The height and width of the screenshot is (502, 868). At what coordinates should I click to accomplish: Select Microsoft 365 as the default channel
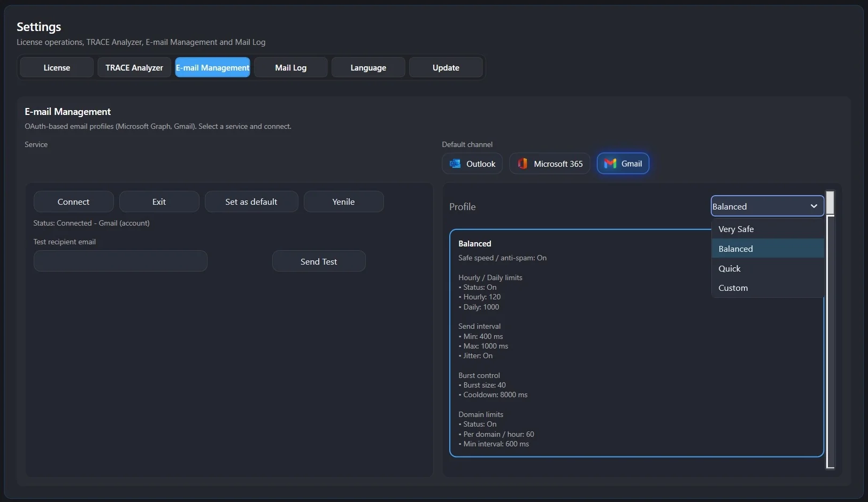coord(549,164)
